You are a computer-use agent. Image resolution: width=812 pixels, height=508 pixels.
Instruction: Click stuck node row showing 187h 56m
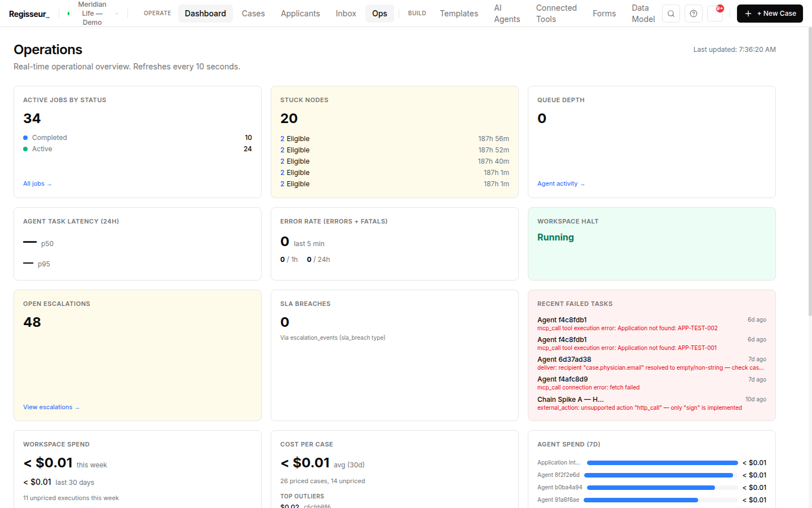pyautogui.click(x=395, y=139)
